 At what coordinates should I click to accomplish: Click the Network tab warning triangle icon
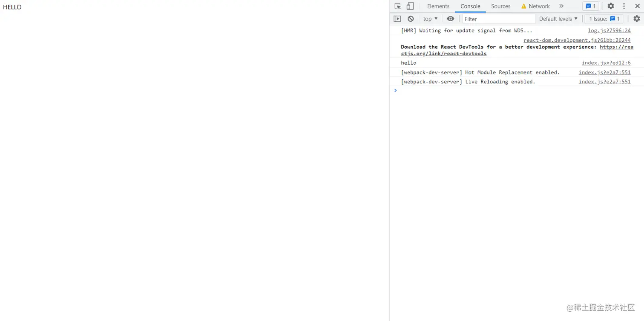(x=523, y=6)
